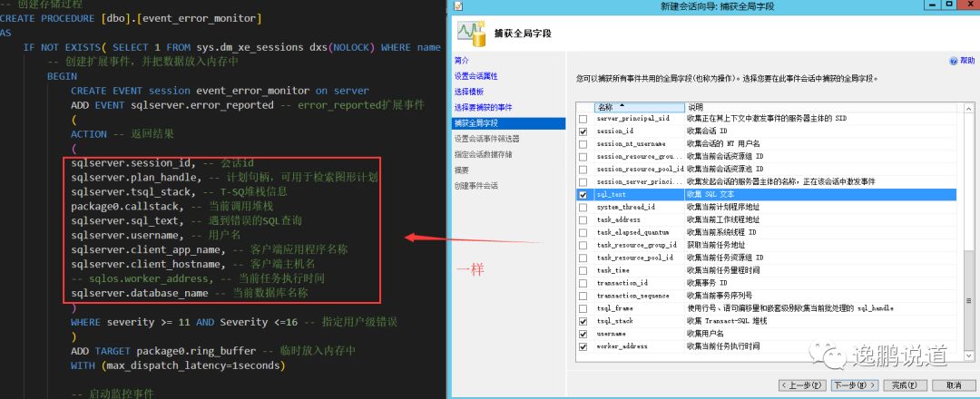The width and height of the screenshot is (980, 399).
Task: Click the WITH (max_dispatch_latency=1seconds) line
Action: 178,365
